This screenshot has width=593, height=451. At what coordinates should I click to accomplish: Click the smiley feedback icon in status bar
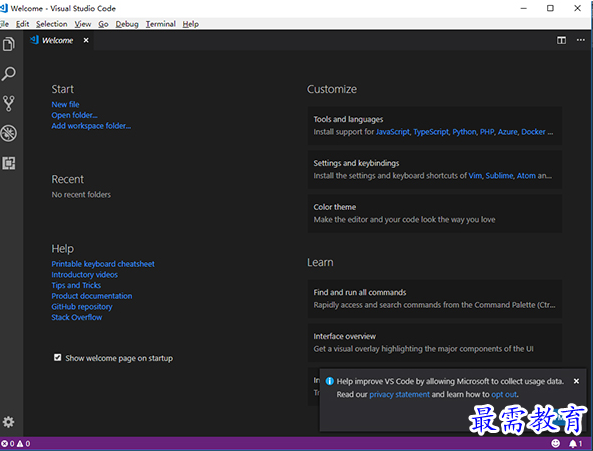555,443
